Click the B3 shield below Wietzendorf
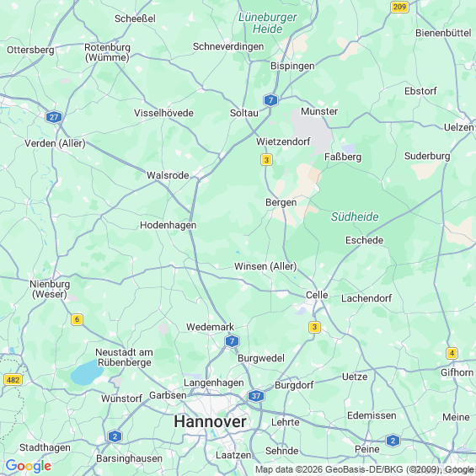476x476 pixels. (266, 160)
